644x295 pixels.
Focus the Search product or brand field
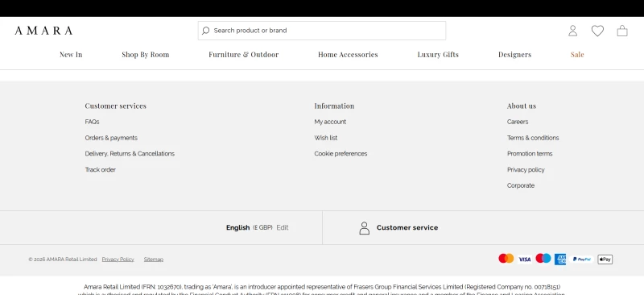click(321, 31)
